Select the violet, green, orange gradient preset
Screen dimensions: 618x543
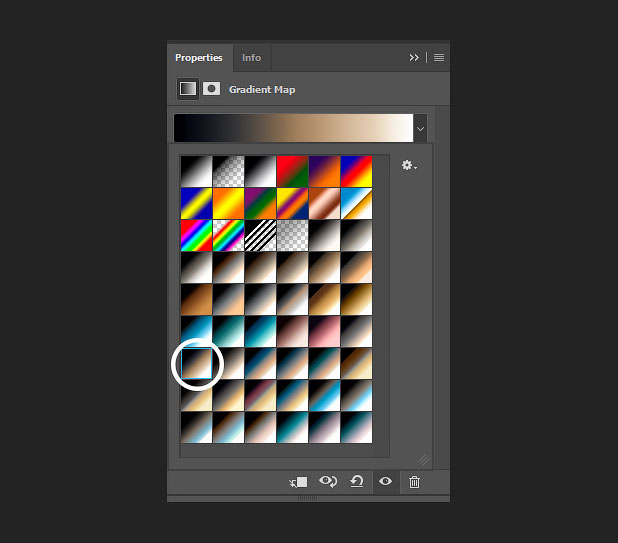[260, 203]
